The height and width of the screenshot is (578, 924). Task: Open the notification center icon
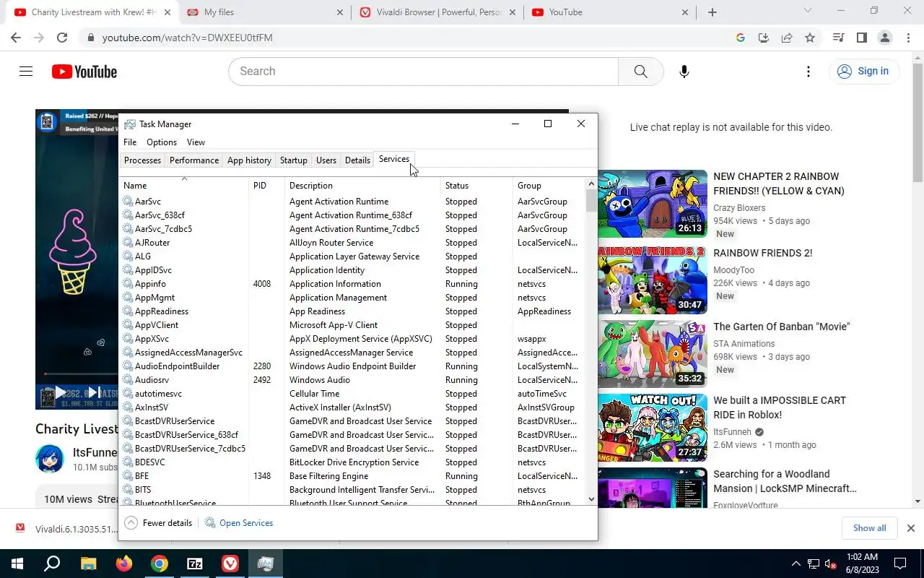click(x=900, y=564)
